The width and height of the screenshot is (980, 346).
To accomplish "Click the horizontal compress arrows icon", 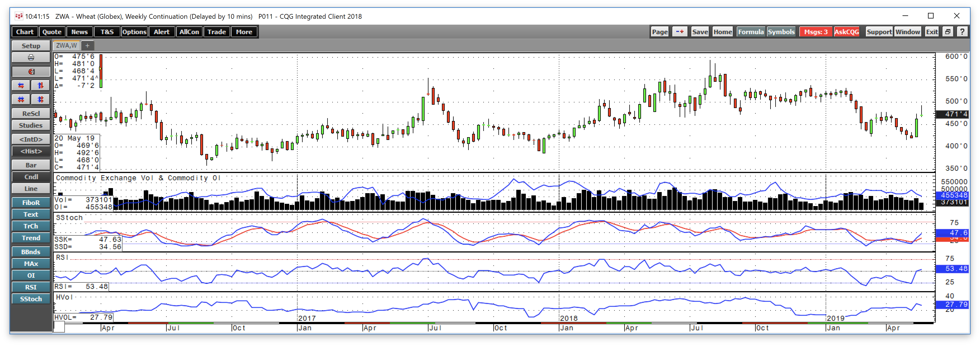I will pos(21,99).
